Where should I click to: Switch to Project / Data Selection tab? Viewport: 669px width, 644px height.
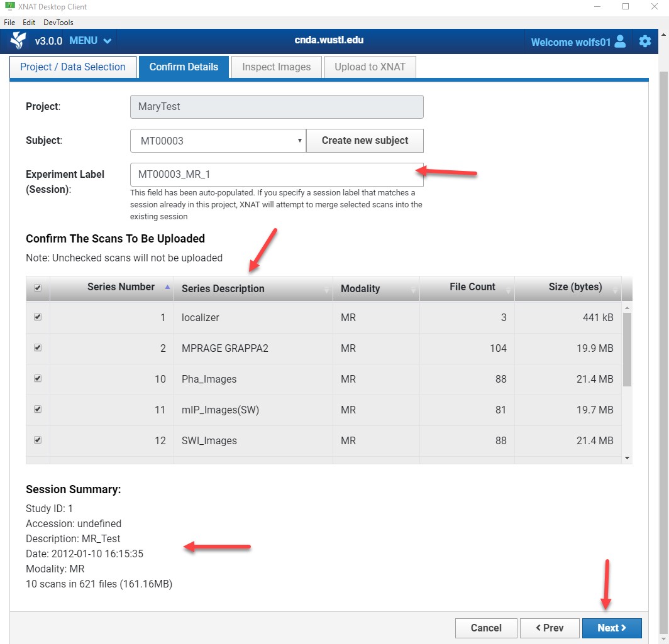73,67
